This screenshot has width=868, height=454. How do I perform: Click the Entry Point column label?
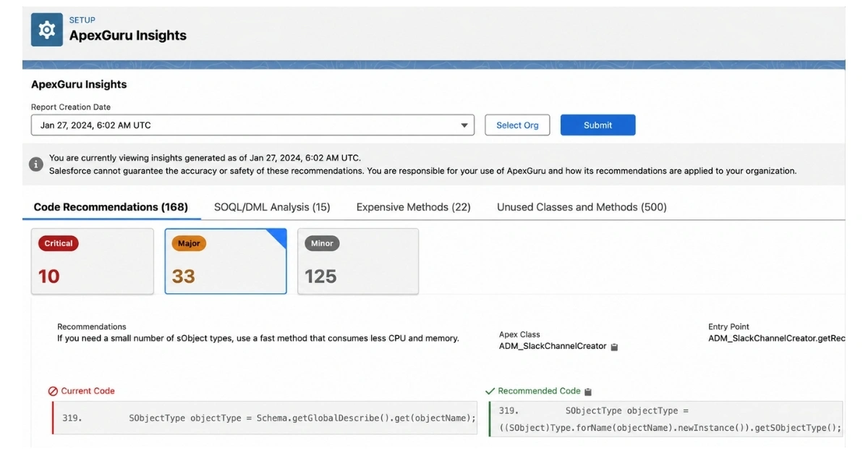click(728, 327)
